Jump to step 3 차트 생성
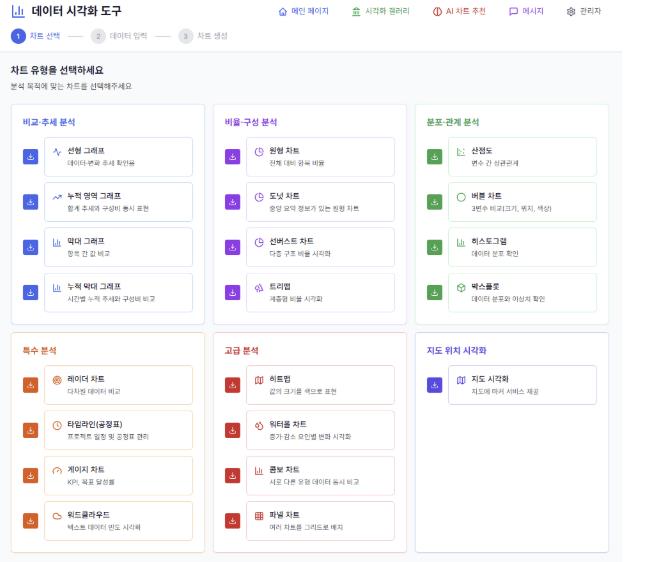The width and height of the screenshot is (666, 562). 204,36
